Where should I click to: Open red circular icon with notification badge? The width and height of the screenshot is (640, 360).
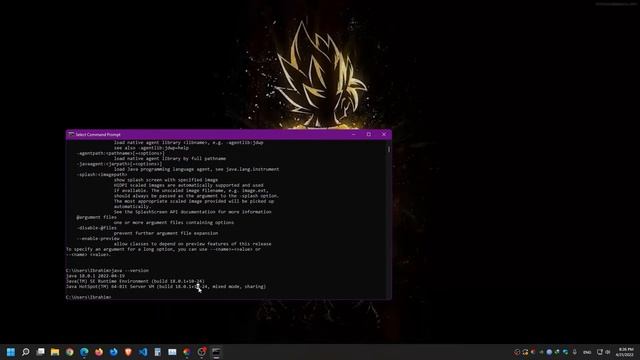tap(202, 352)
